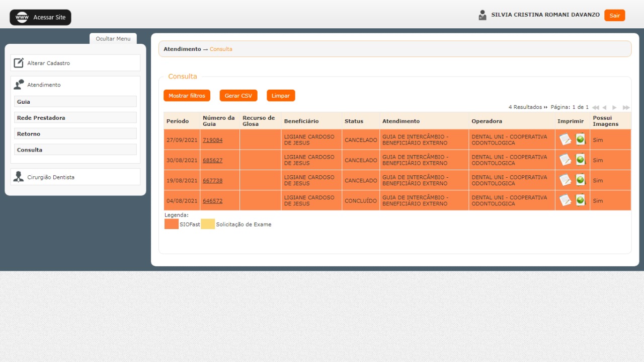Click the green checkmark document icon for guia 646572
The width and height of the screenshot is (644, 362).
pos(581,200)
